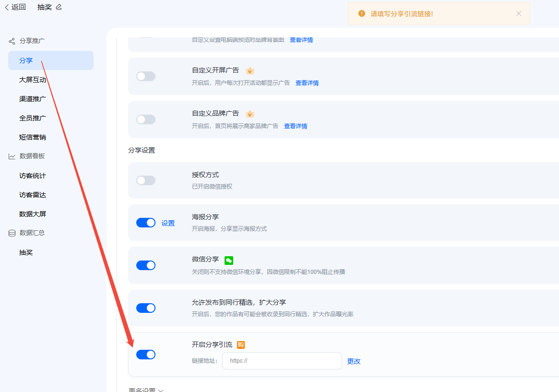The width and height of the screenshot is (559, 392).
Task: Click the 更改 link next to the URL field
Action: 354,361
